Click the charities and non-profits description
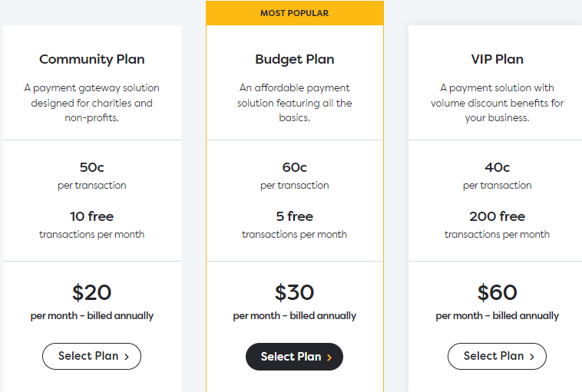 point(91,103)
